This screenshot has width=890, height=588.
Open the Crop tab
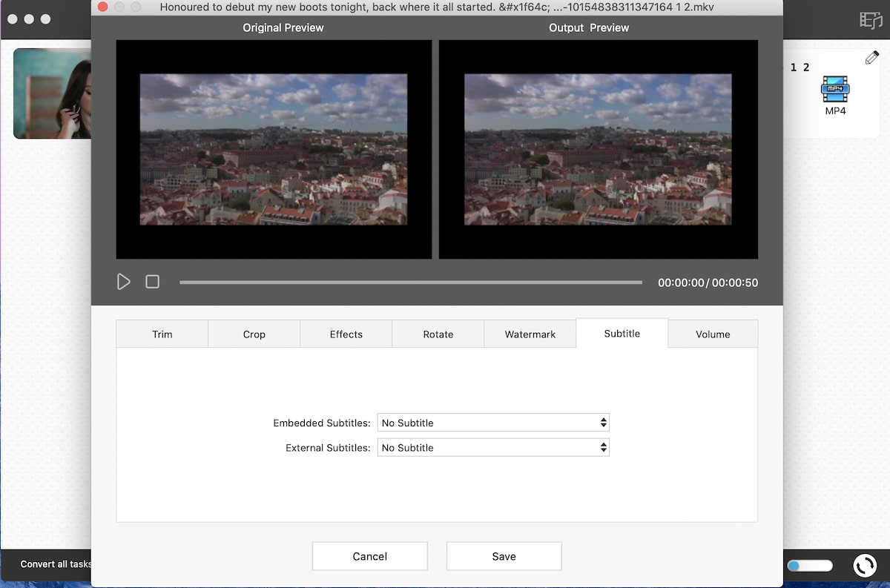click(254, 334)
